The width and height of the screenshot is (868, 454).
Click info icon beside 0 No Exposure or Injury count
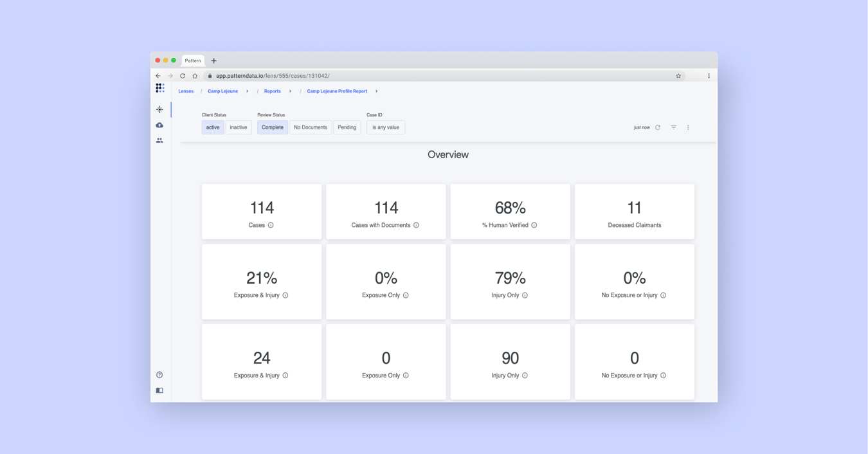tap(664, 376)
